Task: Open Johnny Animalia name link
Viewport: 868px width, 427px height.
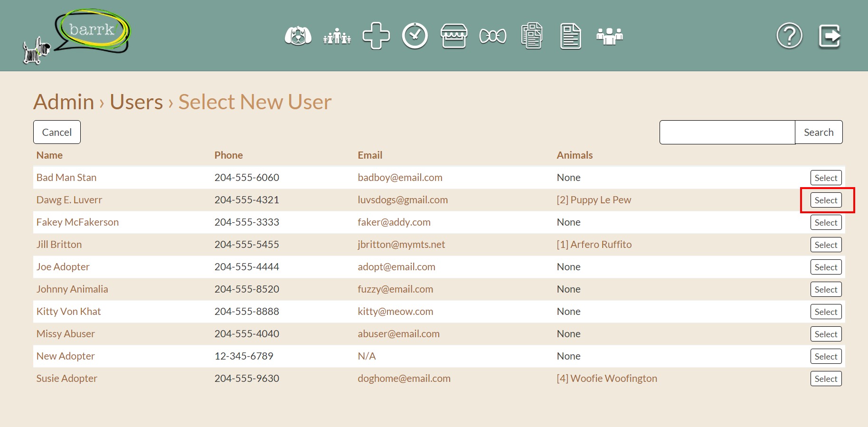Action: pos(72,289)
